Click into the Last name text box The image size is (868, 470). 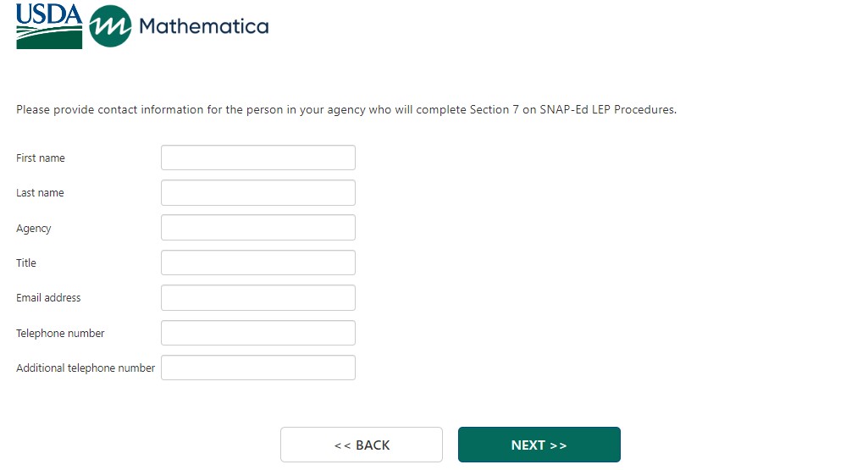(257, 192)
